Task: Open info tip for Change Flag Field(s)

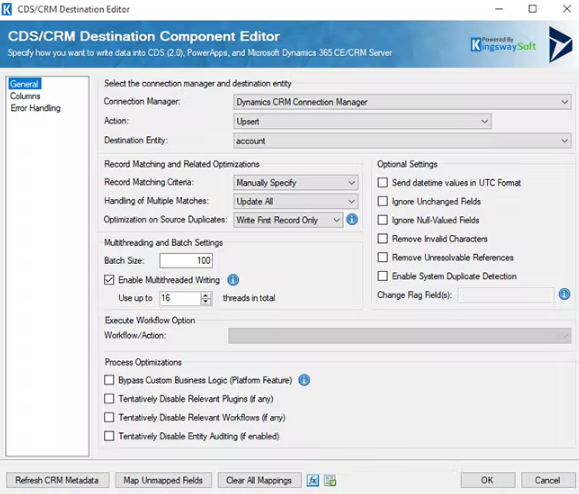Action: 564,294
